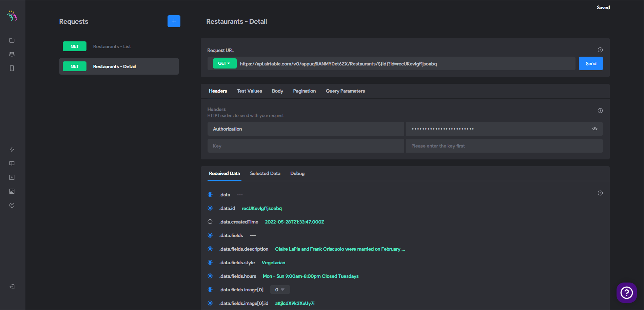Click the logout icon in sidebar
The width and height of the screenshot is (644, 310).
(x=12, y=287)
